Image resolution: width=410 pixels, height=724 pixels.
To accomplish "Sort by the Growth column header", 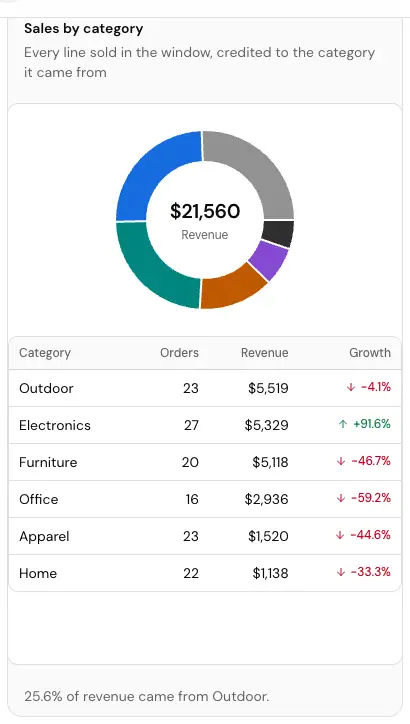I will pos(370,353).
